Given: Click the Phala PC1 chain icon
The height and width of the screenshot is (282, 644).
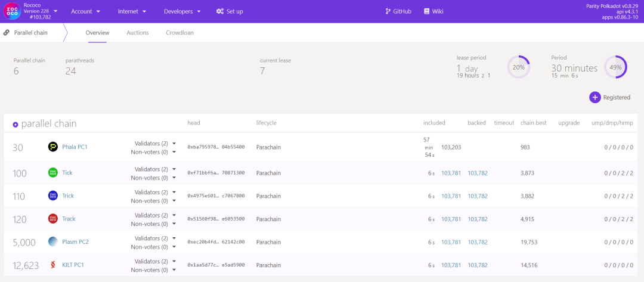Looking at the screenshot, I should (x=52, y=147).
